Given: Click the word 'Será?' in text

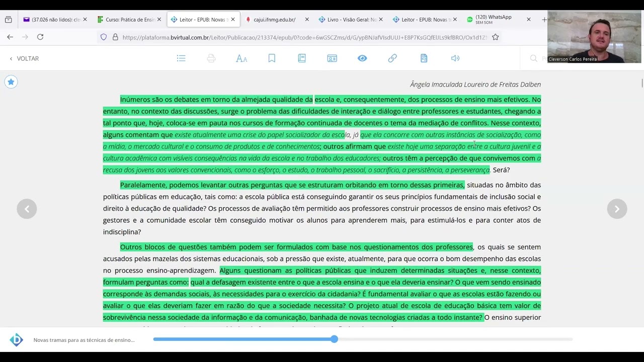Looking at the screenshot, I should click(501, 170).
